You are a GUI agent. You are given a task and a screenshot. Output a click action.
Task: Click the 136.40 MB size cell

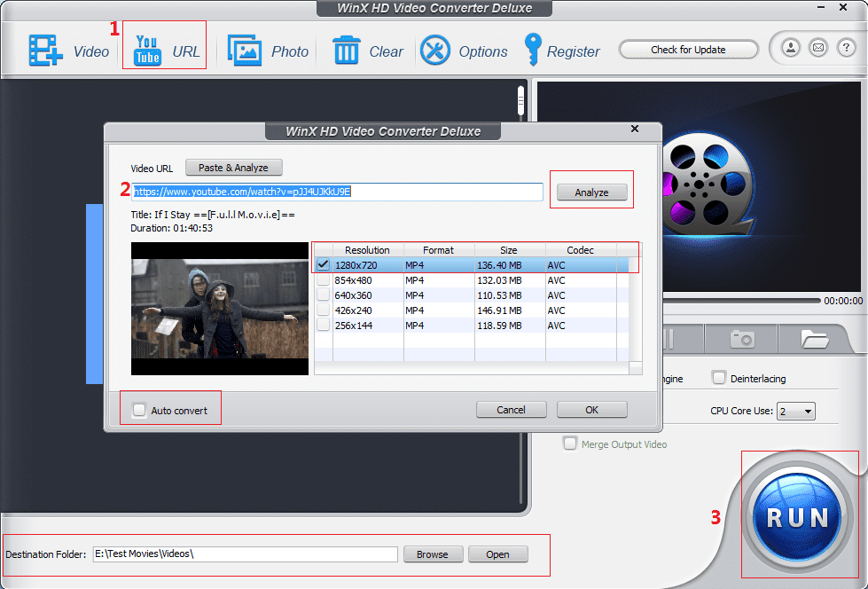point(499,265)
